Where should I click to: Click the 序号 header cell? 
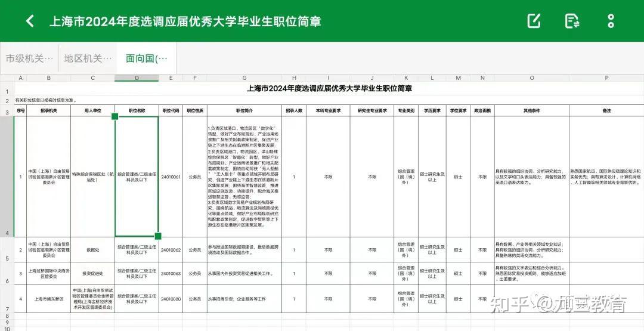tap(20, 111)
